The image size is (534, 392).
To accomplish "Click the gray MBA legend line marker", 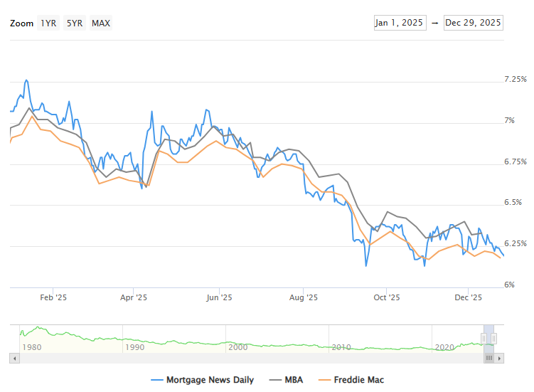I will pos(276,380).
